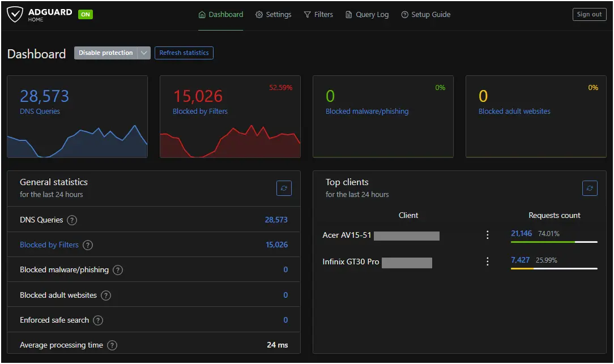Click the Refresh statistics button
The height and width of the screenshot is (364, 614).
184,53
